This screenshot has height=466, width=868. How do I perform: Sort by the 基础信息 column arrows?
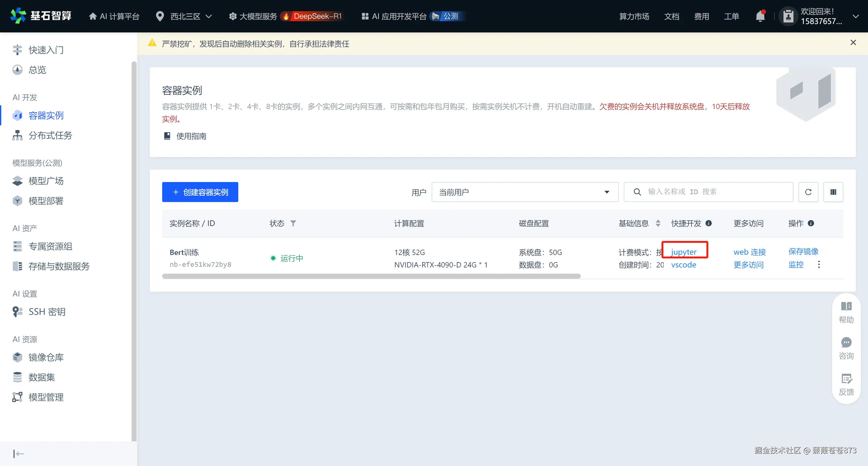point(658,223)
